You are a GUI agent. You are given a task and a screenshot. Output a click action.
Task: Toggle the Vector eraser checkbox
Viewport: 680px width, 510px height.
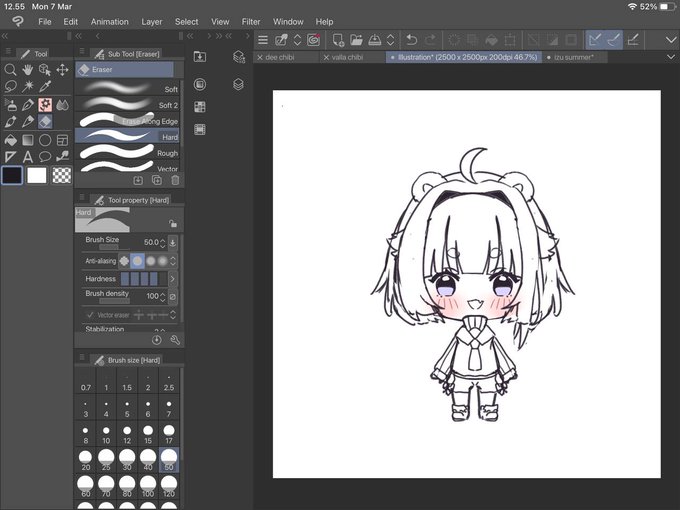(90, 315)
